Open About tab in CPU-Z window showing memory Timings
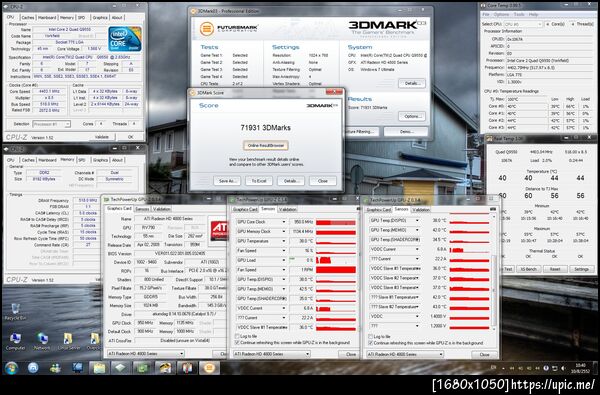Screen dimensions: 600x395 [117, 160]
